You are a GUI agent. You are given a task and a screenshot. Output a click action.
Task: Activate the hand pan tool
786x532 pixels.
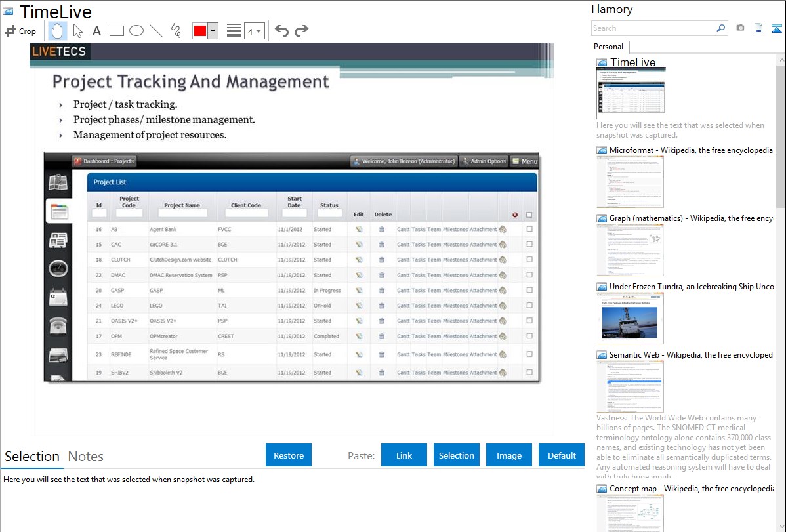[58, 31]
